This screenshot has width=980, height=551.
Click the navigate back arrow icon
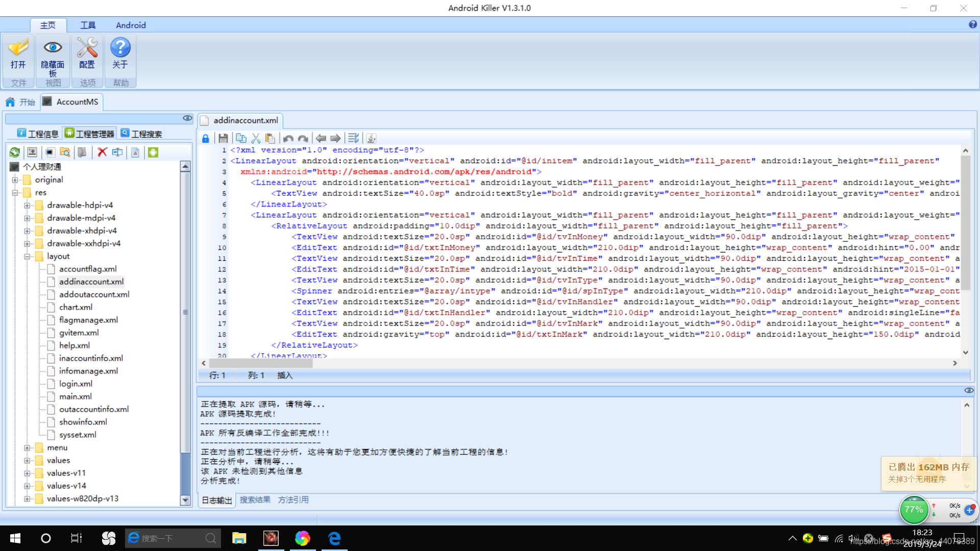click(x=321, y=138)
